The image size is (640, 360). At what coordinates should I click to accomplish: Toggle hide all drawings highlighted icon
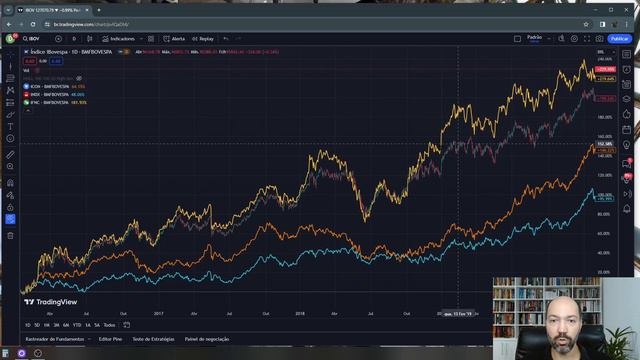[x=11, y=219]
